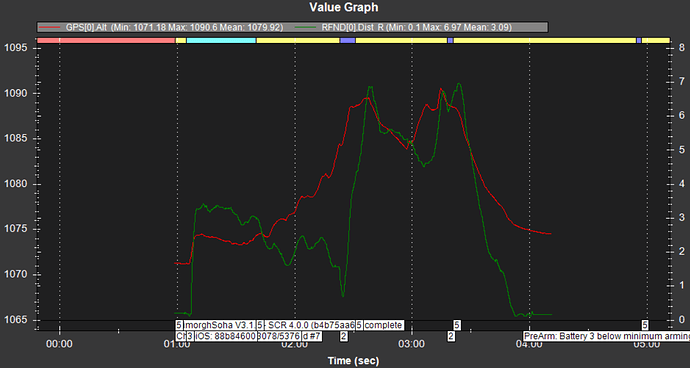Select the 'morghSoha V3.1' message label
Viewport: 690px width, 368px height.
tap(219, 325)
